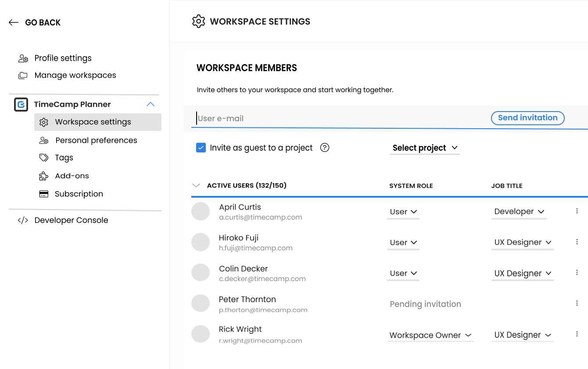Collapse the TimeCamp Planner section chevron
Image resolution: width=588 pixels, height=369 pixels.
click(151, 105)
